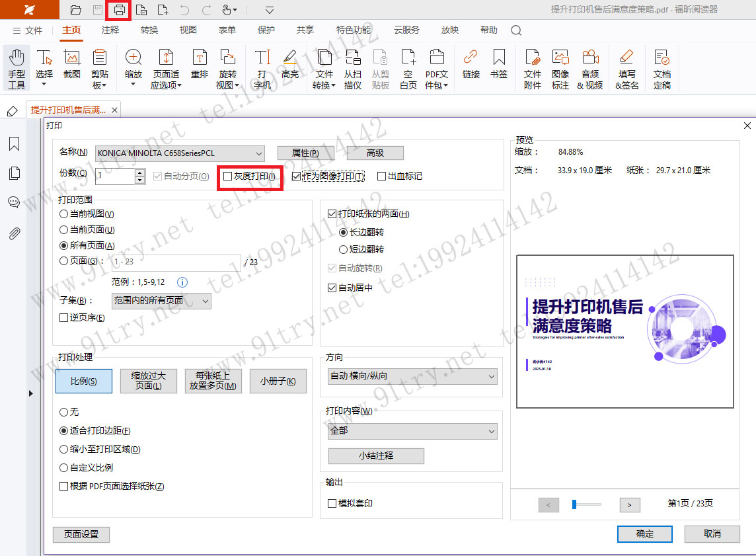756x556 pixels.
Task: Open the subset (子集) dropdown
Action: tap(206, 301)
